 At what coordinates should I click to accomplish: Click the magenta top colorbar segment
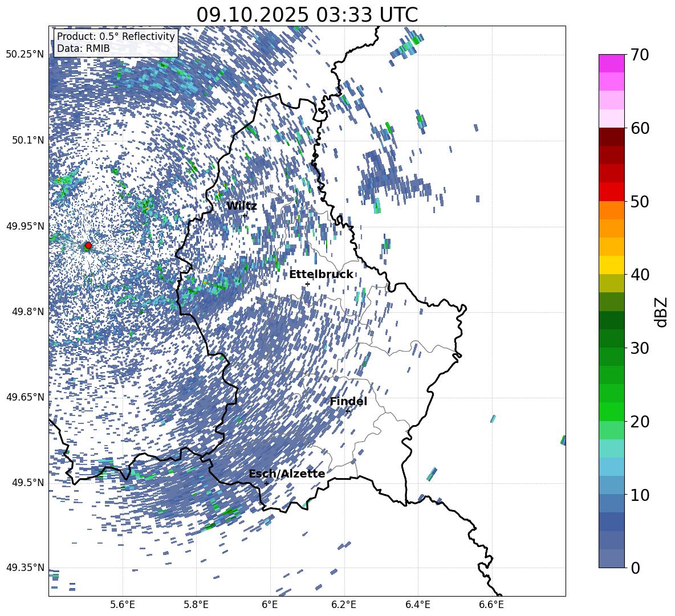pyautogui.click(x=611, y=63)
